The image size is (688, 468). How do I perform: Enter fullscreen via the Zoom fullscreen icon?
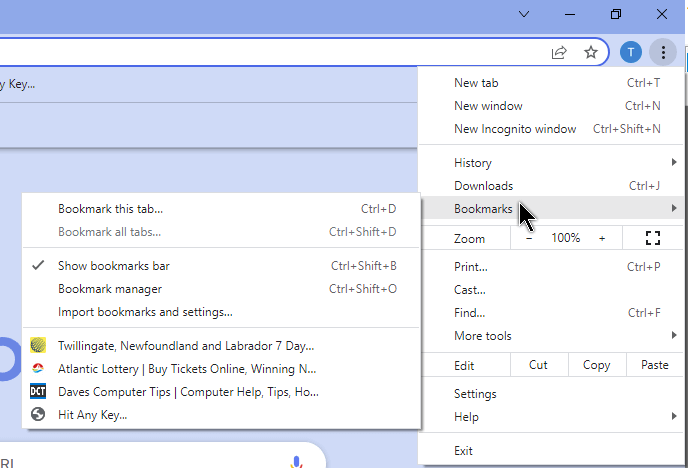[652, 238]
